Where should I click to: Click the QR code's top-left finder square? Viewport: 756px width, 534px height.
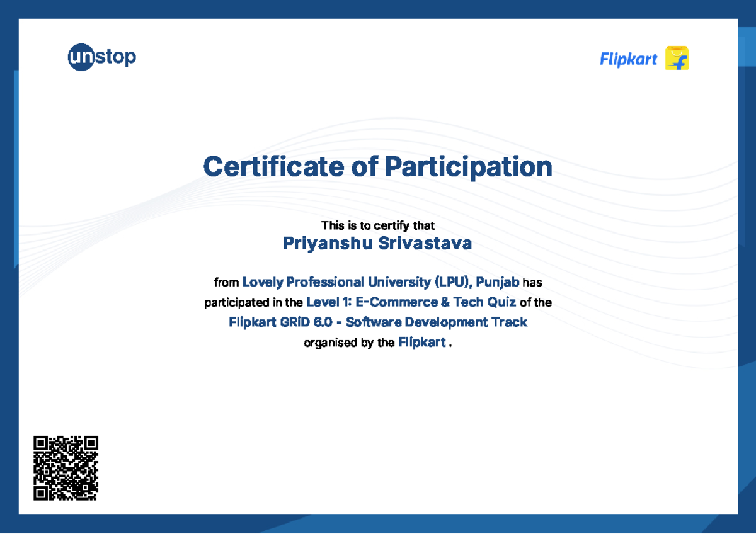41,443
